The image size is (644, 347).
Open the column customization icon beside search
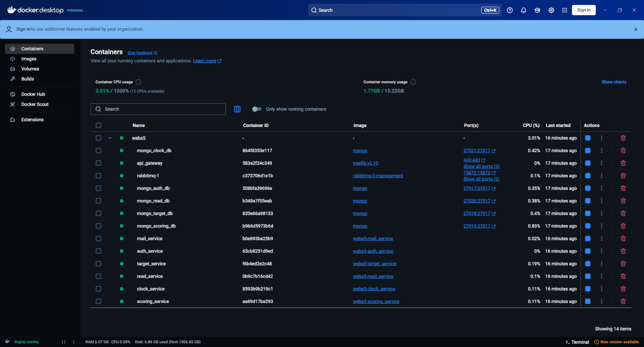[237, 109]
